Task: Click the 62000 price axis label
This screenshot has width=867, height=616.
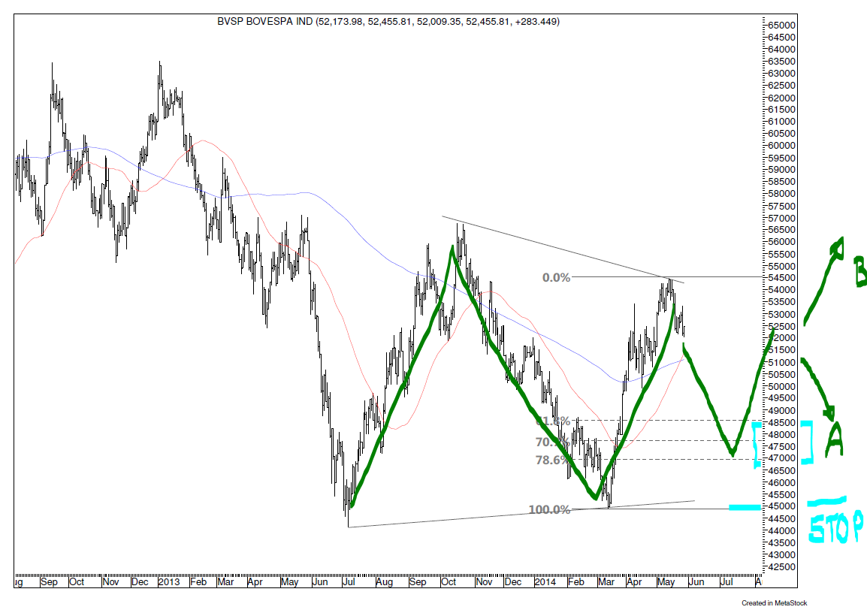Action: (782, 98)
